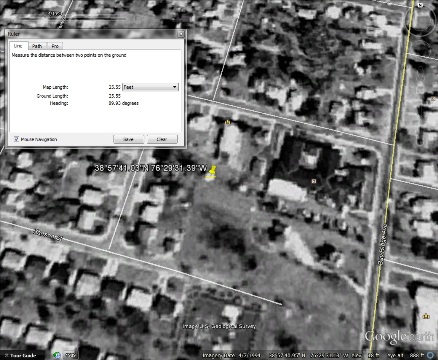This screenshot has height=360, width=438.
Task: Click the Heading degrees value
Action: 123,103
